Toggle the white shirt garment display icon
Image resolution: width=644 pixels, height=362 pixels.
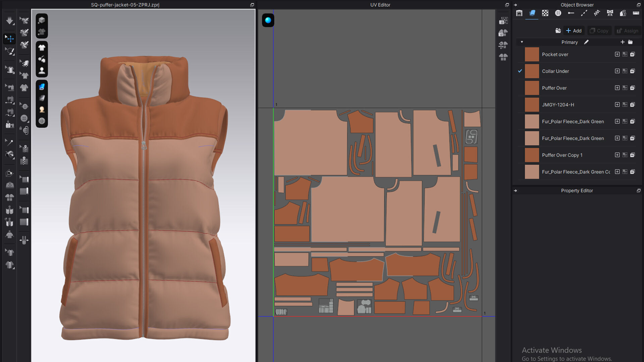(x=42, y=48)
